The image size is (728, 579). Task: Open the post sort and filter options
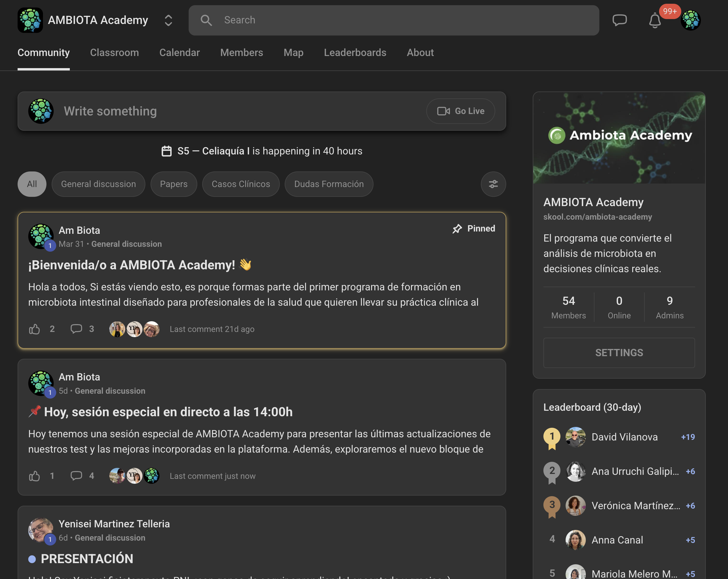tap(493, 184)
